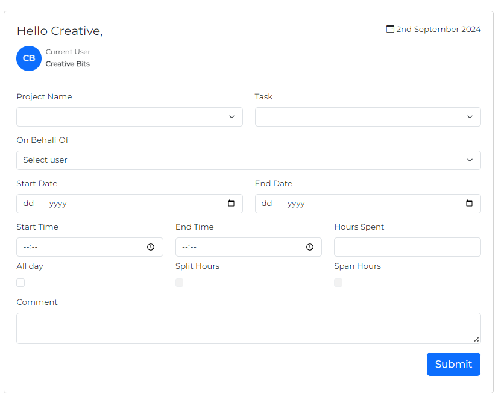This screenshot has width=504, height=420.
Task: Click the On Behalf Of chevron arrow
Action: [x=470, y=160]
